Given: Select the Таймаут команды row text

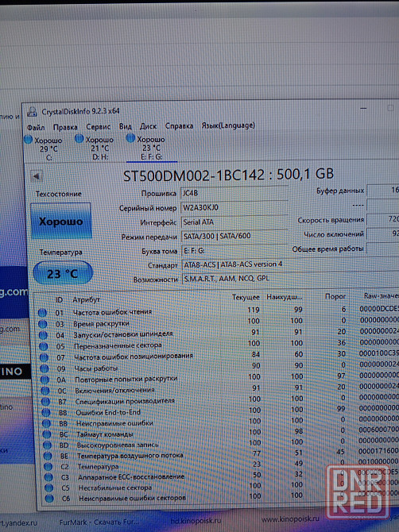Looking at the screenshot, I should pyautogui.click(x=105, y=434).
